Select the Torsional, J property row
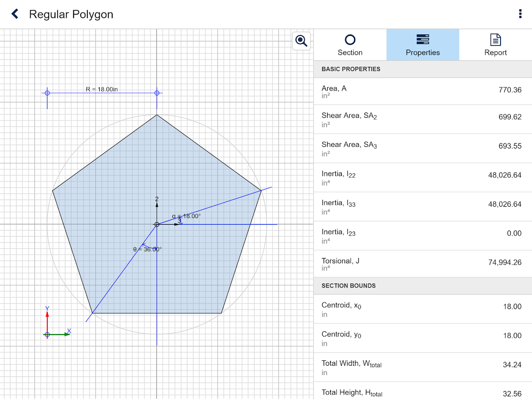The width and height of the screenshot is (532, 399). click(x=422, y=264)
